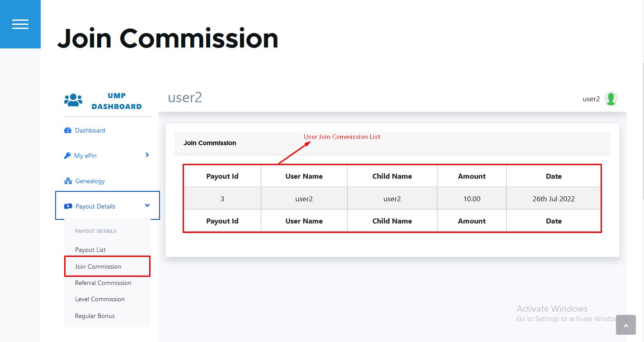Click the Dashboard gauge icon
The height and width of the screenshot is (342, 644).
point(68,130)
